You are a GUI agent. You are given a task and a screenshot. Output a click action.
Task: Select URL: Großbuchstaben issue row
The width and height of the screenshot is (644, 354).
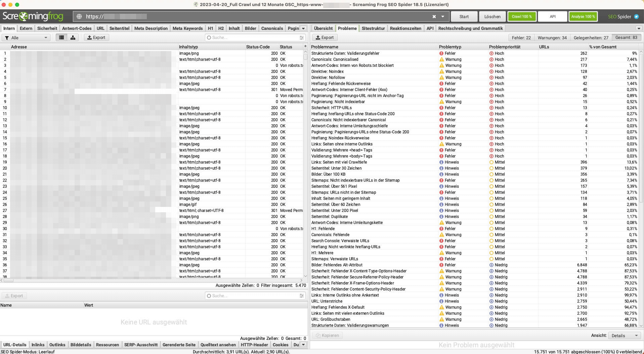[474, 319]
